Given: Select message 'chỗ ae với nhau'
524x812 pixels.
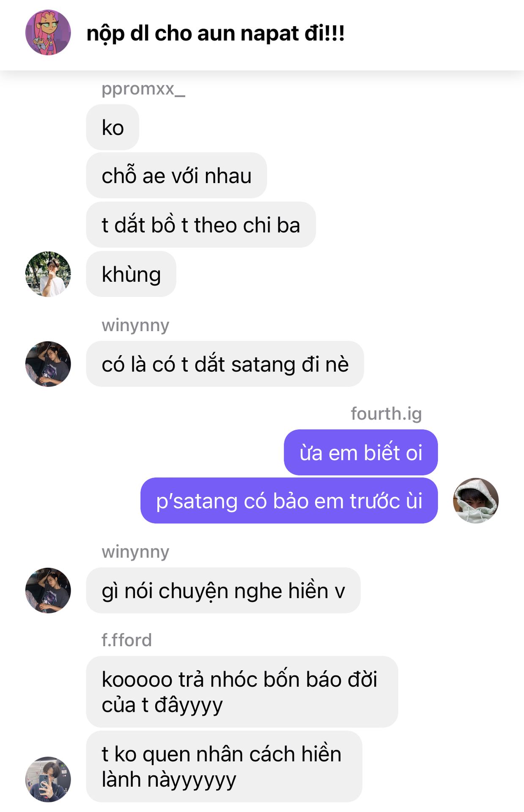Looking at the screenshot, I should coord(176,176).
